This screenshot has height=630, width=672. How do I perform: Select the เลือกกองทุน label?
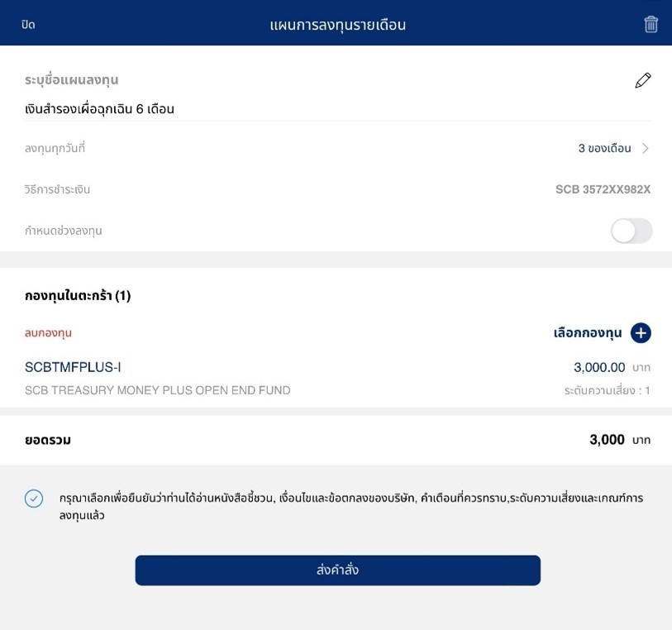pos(588,333)
